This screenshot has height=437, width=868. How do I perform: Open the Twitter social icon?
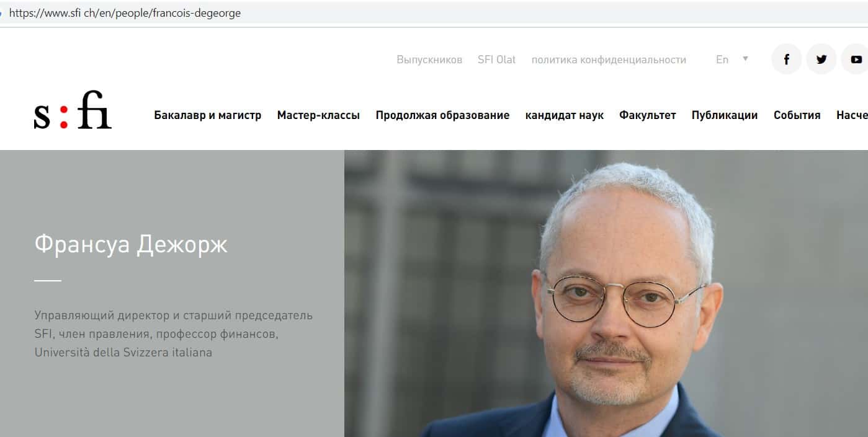tap(821, 60)
